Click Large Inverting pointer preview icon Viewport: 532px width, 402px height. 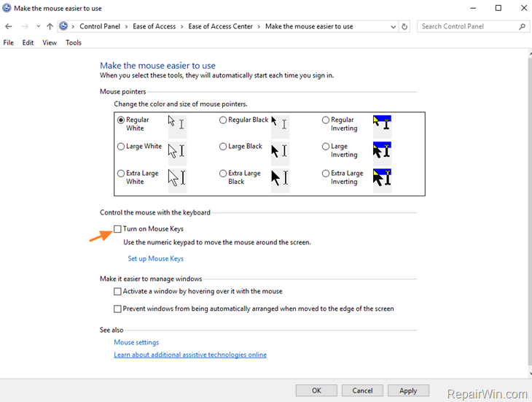pos(383,153)
